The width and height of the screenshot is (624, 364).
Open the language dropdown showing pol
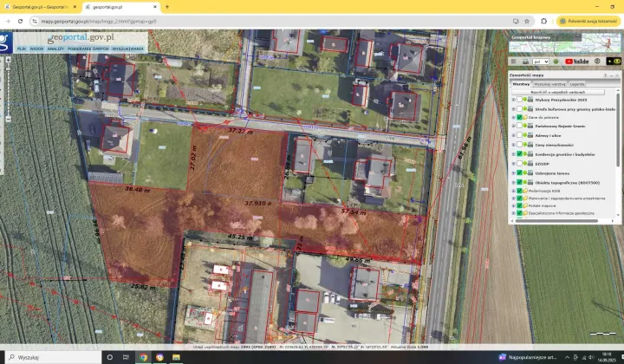point(539,62)
